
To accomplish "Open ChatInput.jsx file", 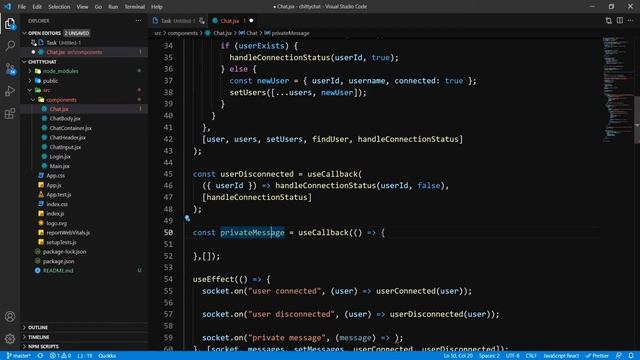I will pos(65,147).
